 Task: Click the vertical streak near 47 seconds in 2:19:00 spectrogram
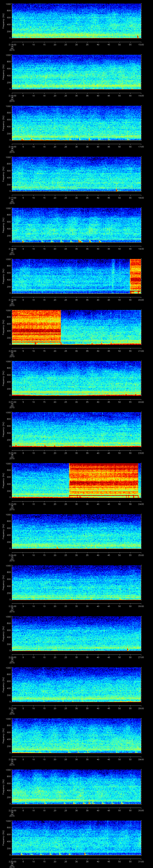click(113, 273)
